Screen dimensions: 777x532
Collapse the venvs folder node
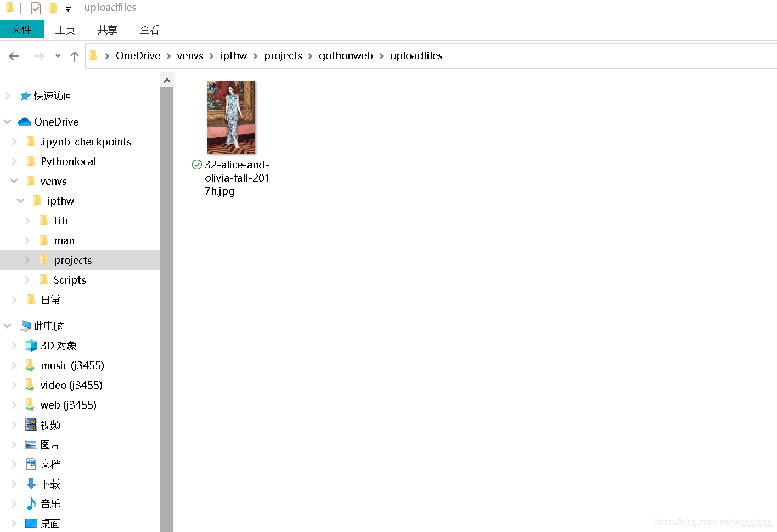pyautogui.click(x=14, y=181)
